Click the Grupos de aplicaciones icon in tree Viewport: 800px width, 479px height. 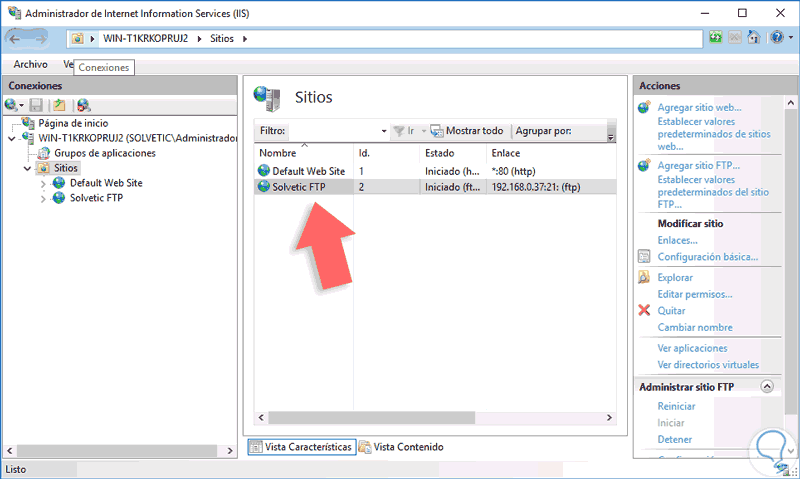click(x=44, y=153)
